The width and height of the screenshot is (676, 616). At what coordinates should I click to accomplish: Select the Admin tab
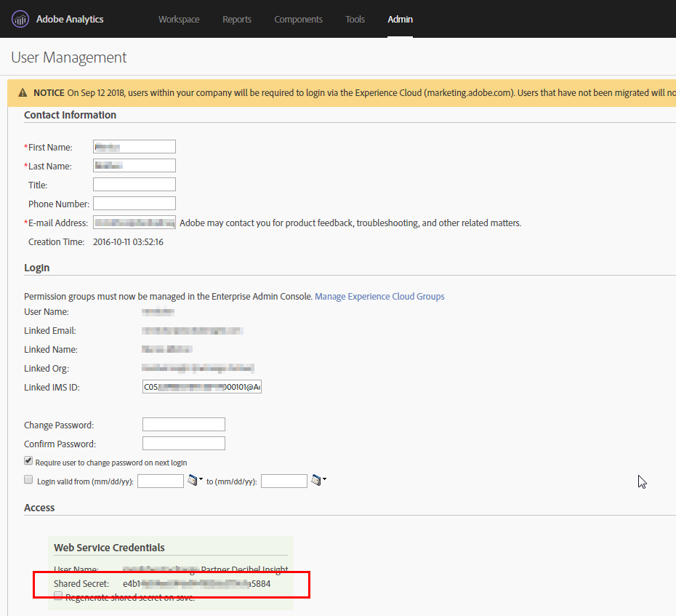(x=401, y=19)
